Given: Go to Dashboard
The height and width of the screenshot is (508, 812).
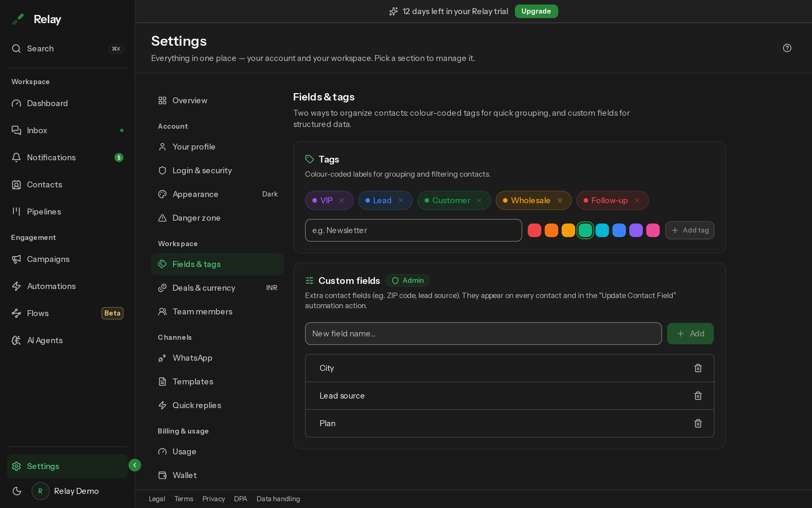Looking at the screenshot, I should pyautogui.click(x=67, y=103).
